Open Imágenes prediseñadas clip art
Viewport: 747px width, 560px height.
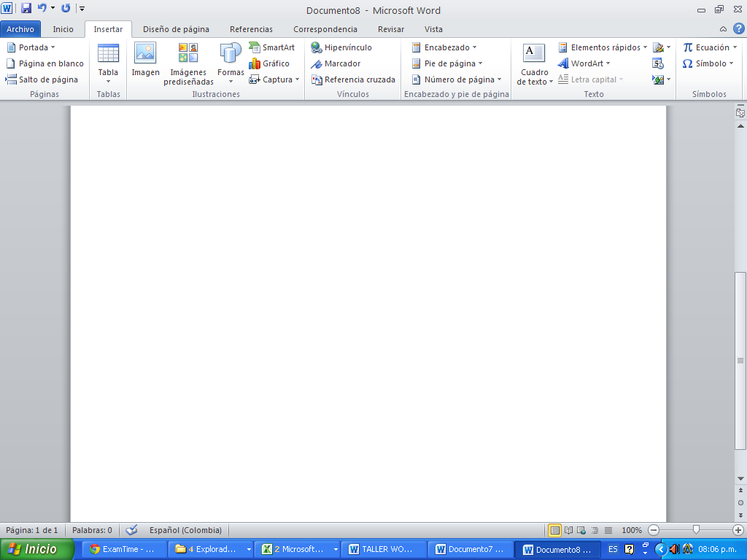point(188,64)
